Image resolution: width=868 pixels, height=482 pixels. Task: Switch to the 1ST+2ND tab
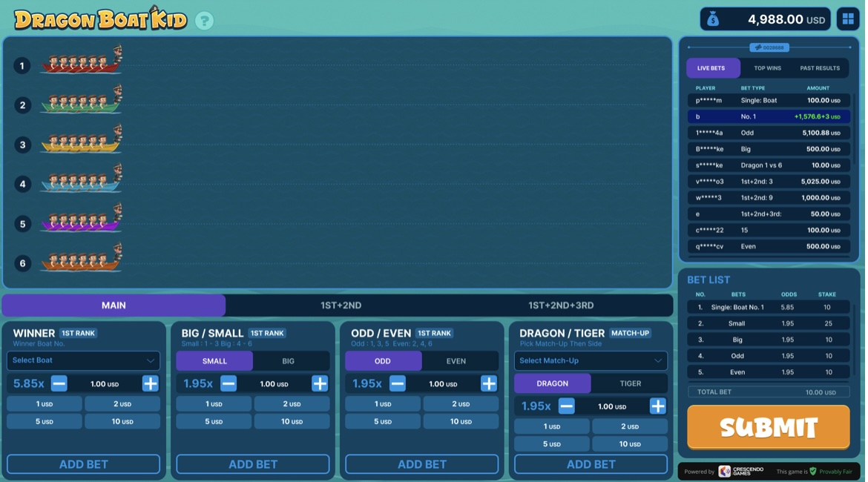pyautogui.click(x=341, y=306)
